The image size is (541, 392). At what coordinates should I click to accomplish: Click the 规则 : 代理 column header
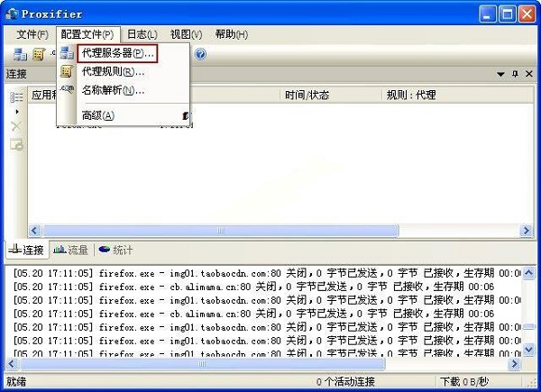410,94
